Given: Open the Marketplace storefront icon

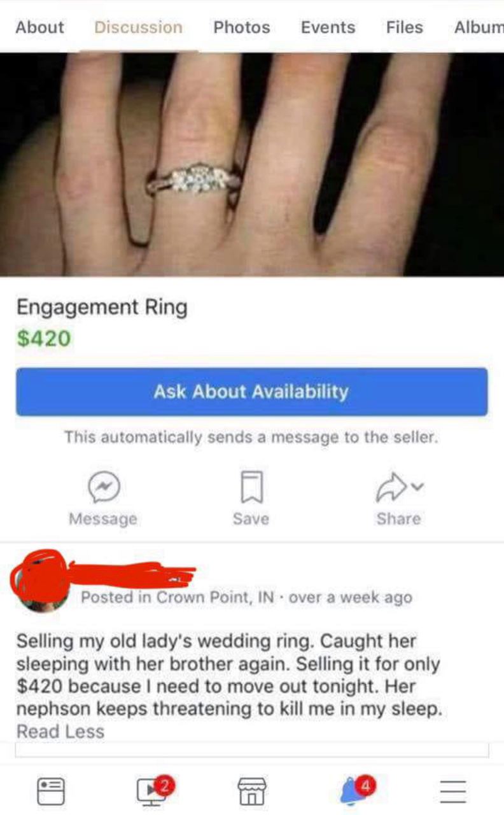Looking at the screenshot, I should (x=251, y=791).
